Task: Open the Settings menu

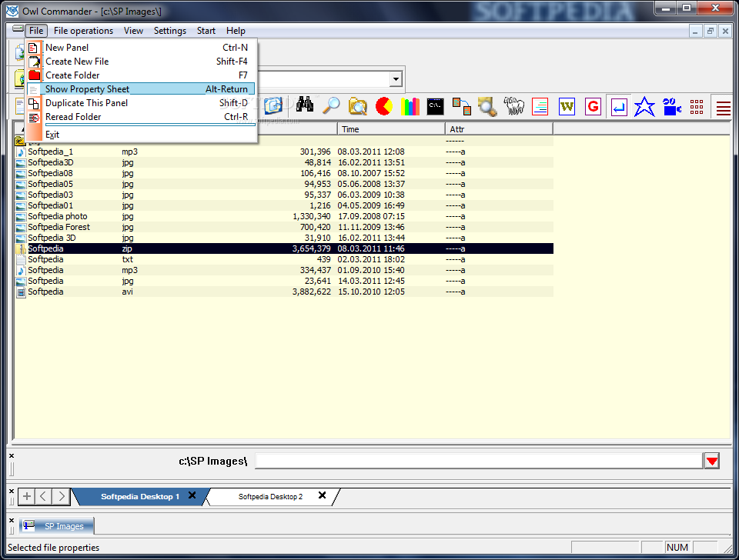Action: (169, 31)
